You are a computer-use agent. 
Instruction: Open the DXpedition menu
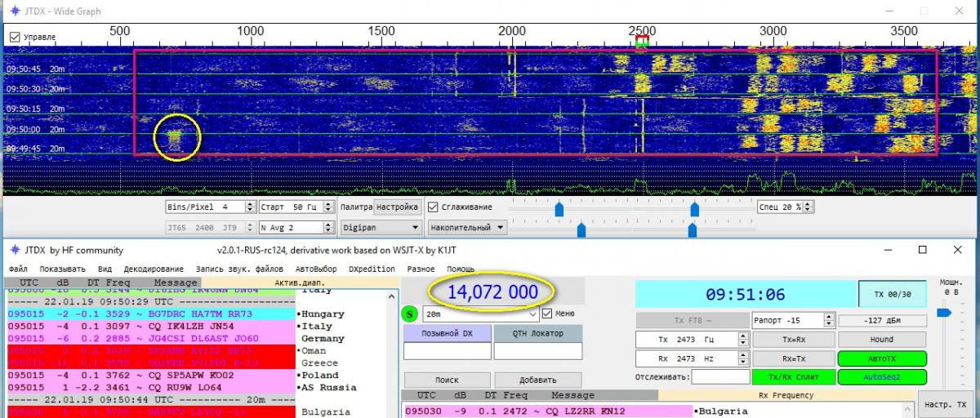tap(372, 269)
